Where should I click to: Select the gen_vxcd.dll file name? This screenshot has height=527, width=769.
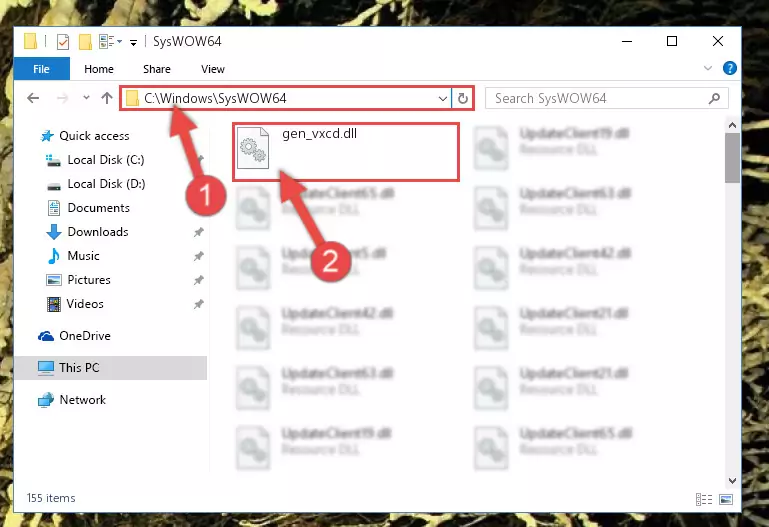319,133
